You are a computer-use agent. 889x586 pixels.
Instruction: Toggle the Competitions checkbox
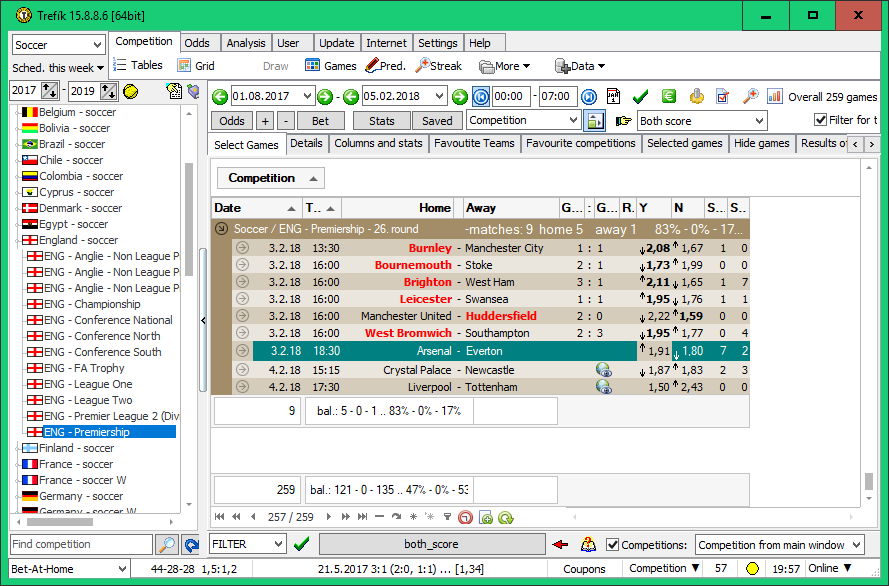point(612,545)
